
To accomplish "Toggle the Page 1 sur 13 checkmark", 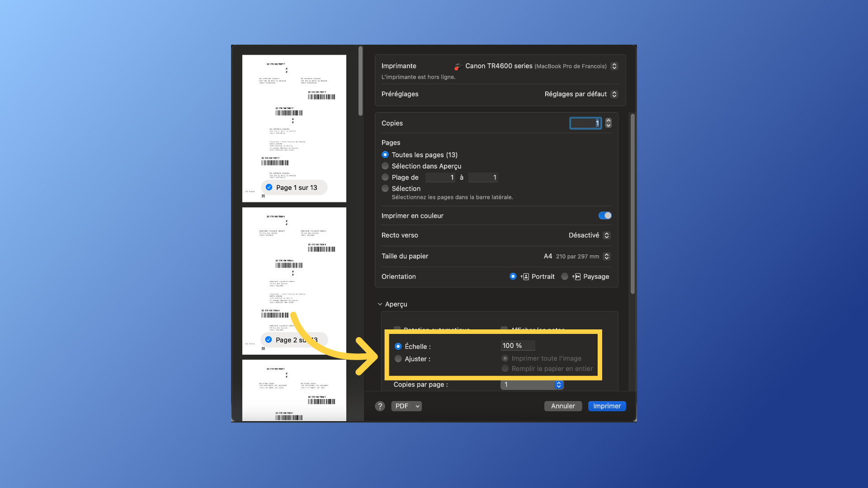I will point(269,188).
